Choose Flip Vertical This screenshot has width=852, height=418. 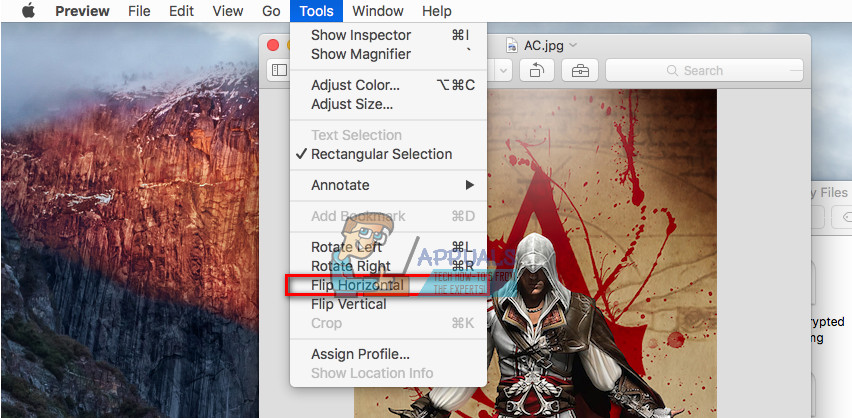tap(388, 304)
